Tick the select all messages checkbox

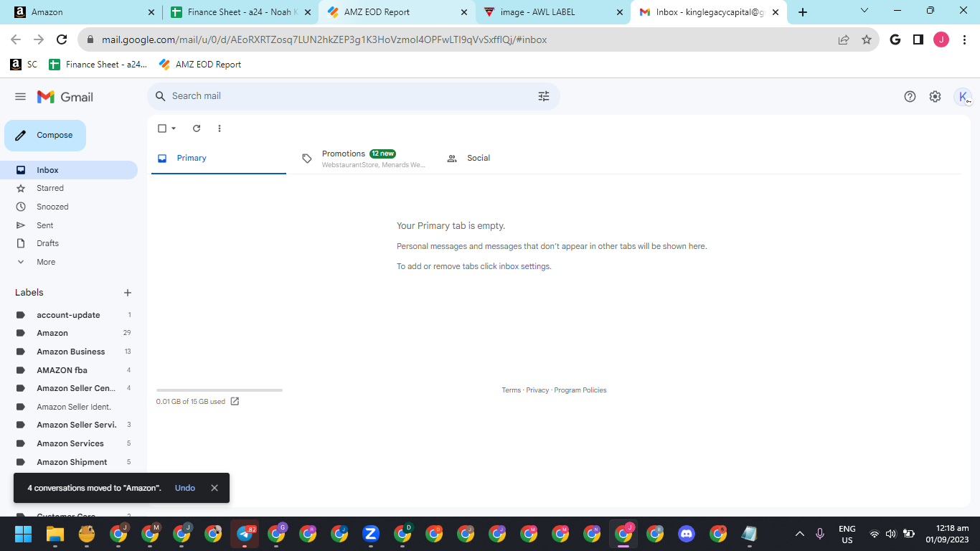[162, 128]
